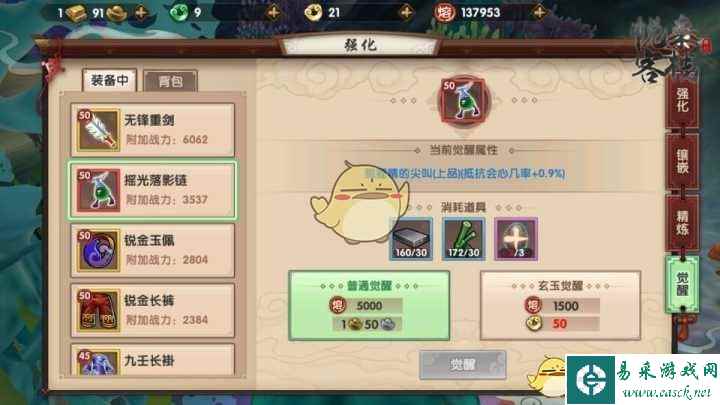Open the 镶嵌 inlay side tab
Viewport: 720px width, 405px height.
(x=682, y=162)
